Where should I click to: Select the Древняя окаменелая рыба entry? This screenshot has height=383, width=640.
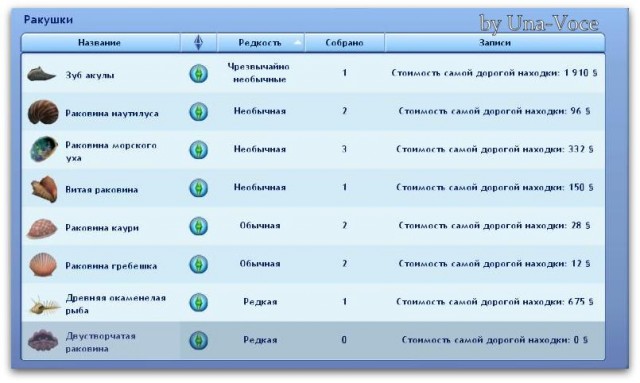pos(116,304)
